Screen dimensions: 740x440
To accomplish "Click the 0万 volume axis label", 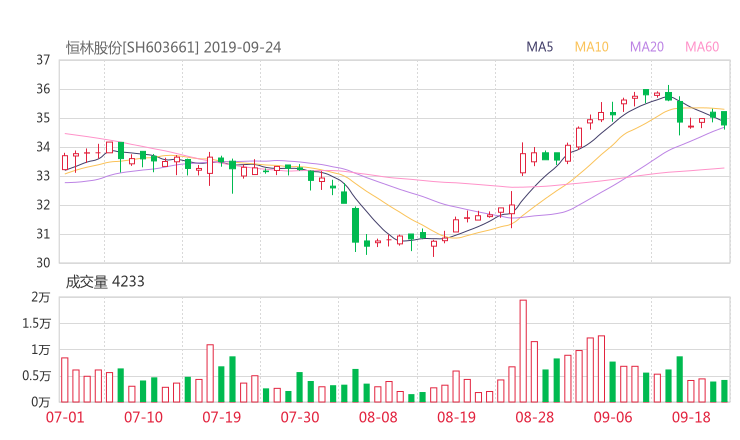I will coord(41,402).
